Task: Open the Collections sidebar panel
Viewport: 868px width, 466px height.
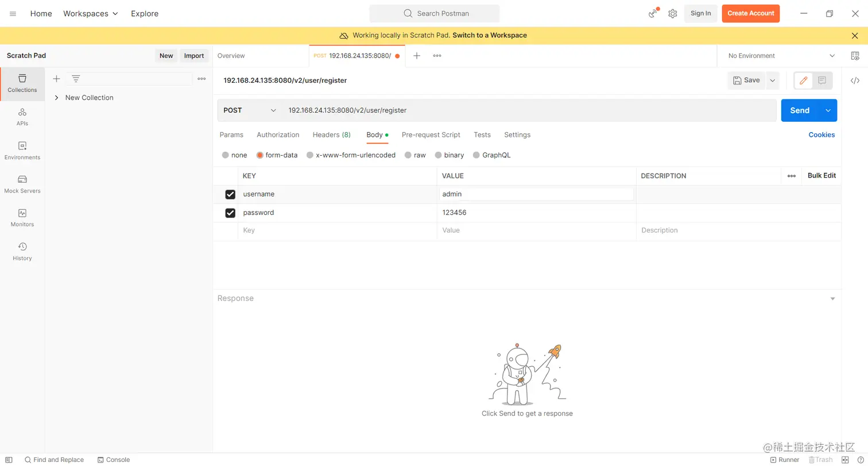Action: pyautogui.click(x=22, y=83)
